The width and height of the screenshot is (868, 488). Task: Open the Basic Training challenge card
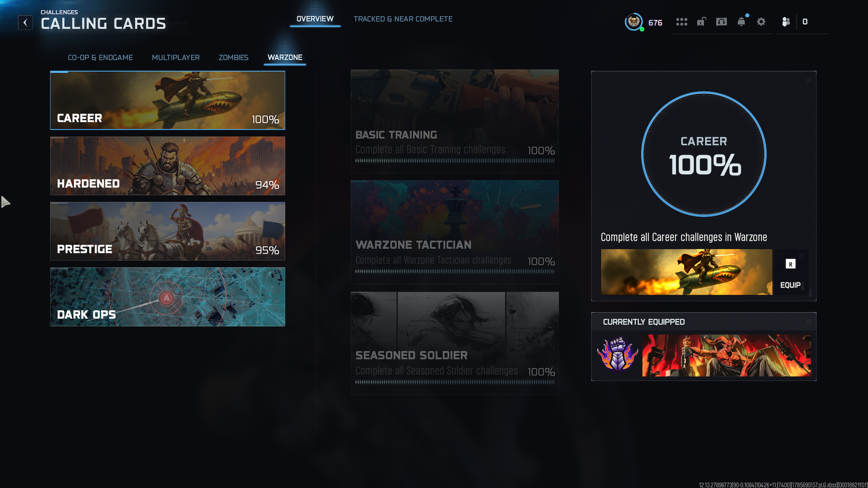pos(455,121)
